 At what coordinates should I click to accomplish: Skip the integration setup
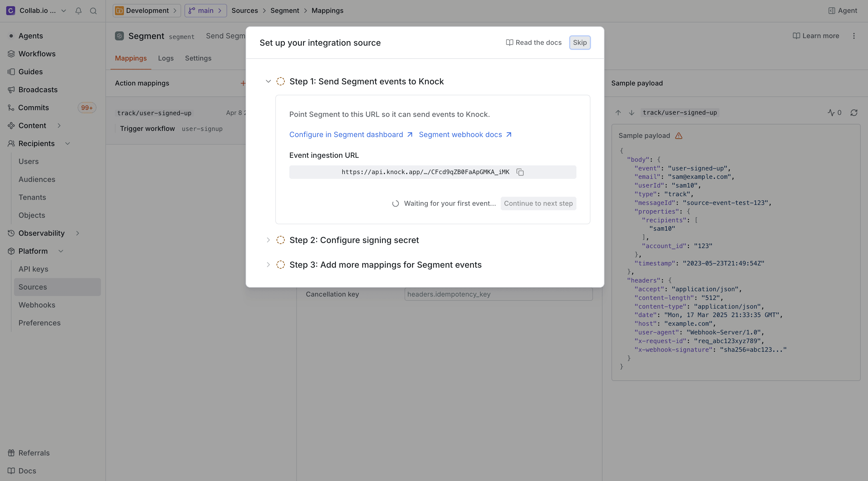pos(580,42)
